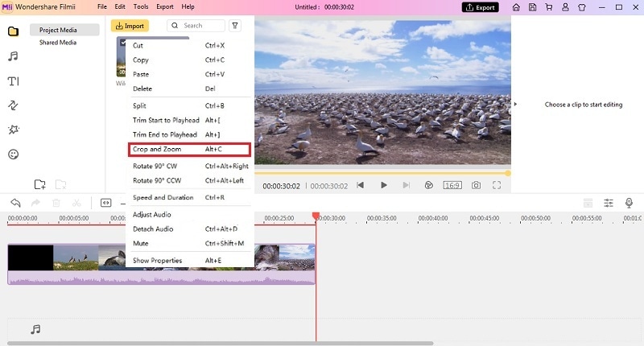Click the render preview icon
The width and height of the screenshot is (644, 346).
pos(429,185)
